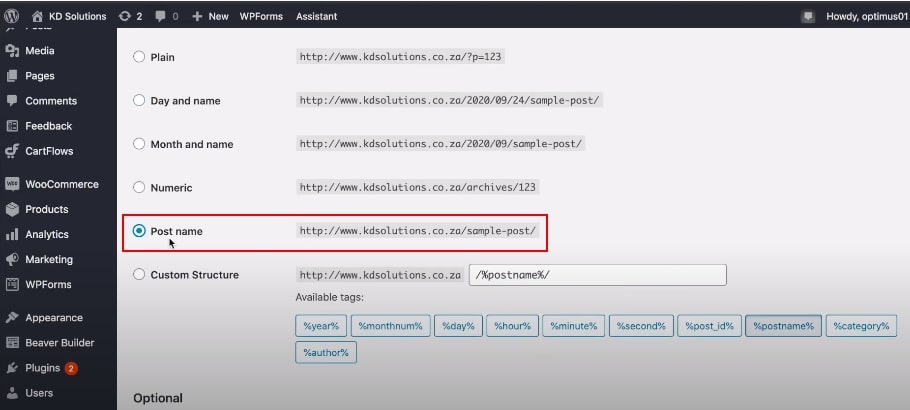Click the Analytics bar chart icon
The image size is (910, 410).
click(x=12, y=235)
